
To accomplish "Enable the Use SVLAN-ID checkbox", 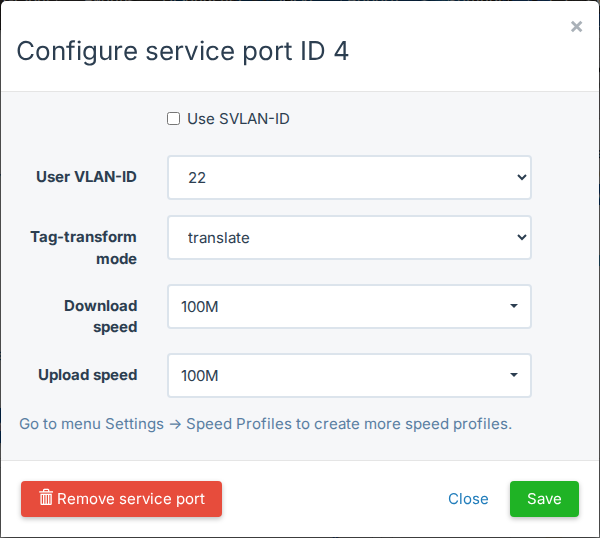I will 173,119.
